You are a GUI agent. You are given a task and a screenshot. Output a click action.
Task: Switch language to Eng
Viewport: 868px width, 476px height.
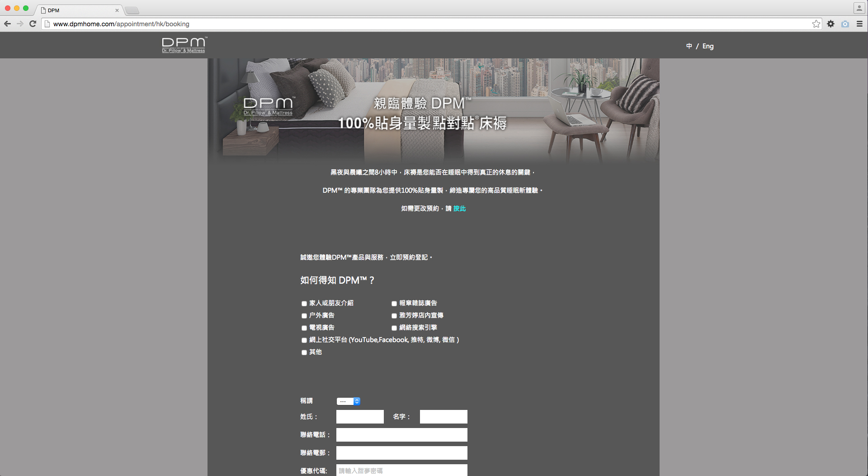pyautogui.click(x=708, y=46)
